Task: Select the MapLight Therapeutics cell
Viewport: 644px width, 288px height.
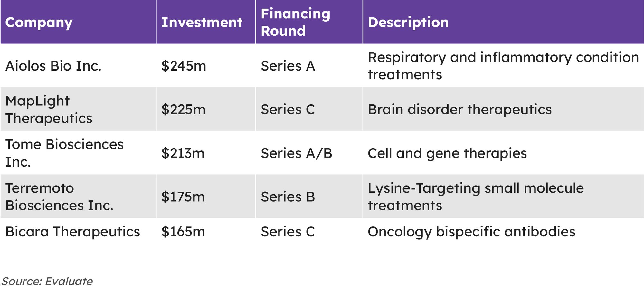Action: pyautogui.click(x=49, y=110)
